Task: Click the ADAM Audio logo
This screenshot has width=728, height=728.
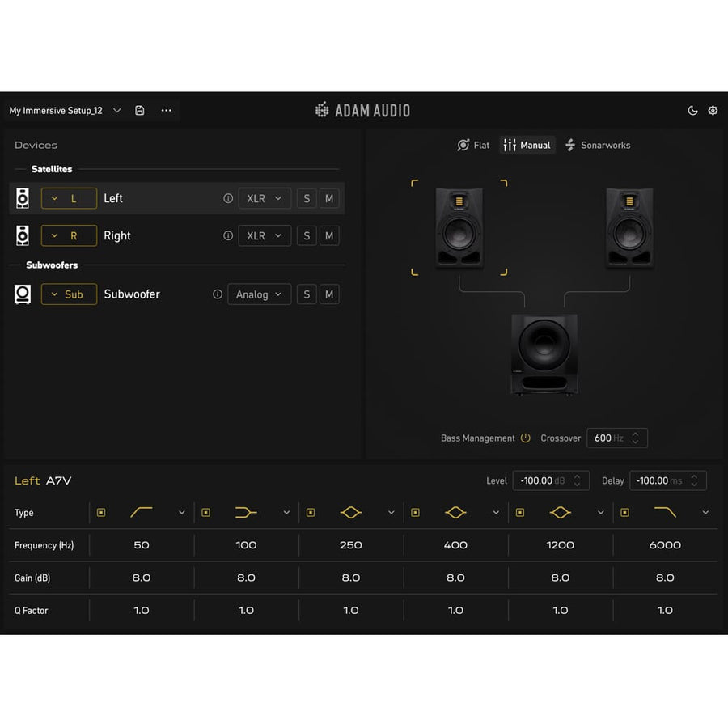Action: point(362,111)
